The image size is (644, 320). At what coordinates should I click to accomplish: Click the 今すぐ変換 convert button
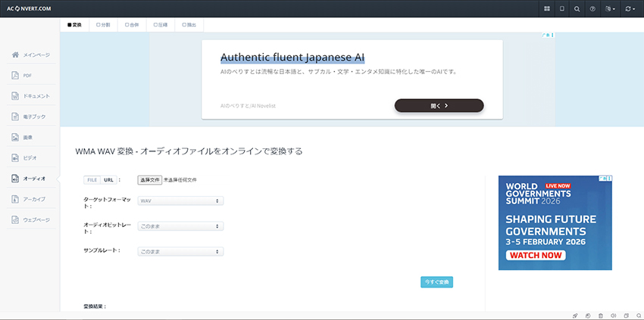pos(436,281)
